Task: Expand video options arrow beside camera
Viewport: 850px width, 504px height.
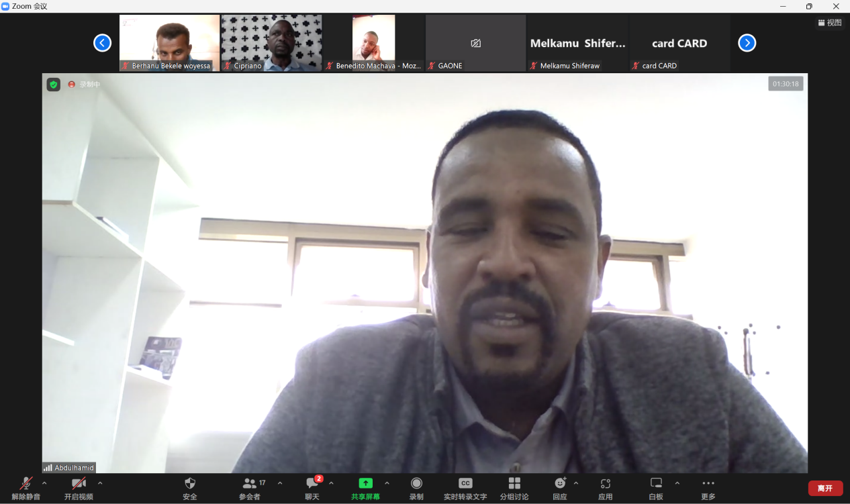Action: [100, 483]
